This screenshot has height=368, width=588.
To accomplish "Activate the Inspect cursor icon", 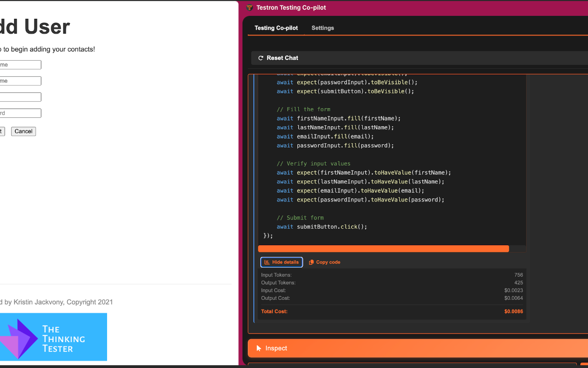I will (x=259, y=348).
